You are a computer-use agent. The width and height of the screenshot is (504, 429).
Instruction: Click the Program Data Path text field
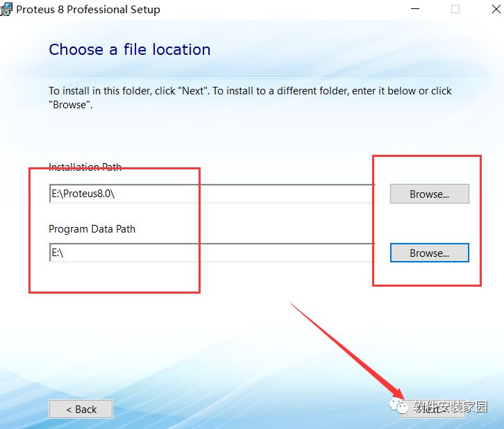tap(212, 253)
